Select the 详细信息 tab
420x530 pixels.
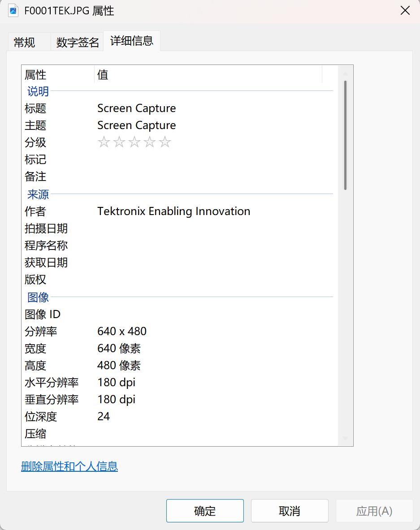click(x=131, y=40)
